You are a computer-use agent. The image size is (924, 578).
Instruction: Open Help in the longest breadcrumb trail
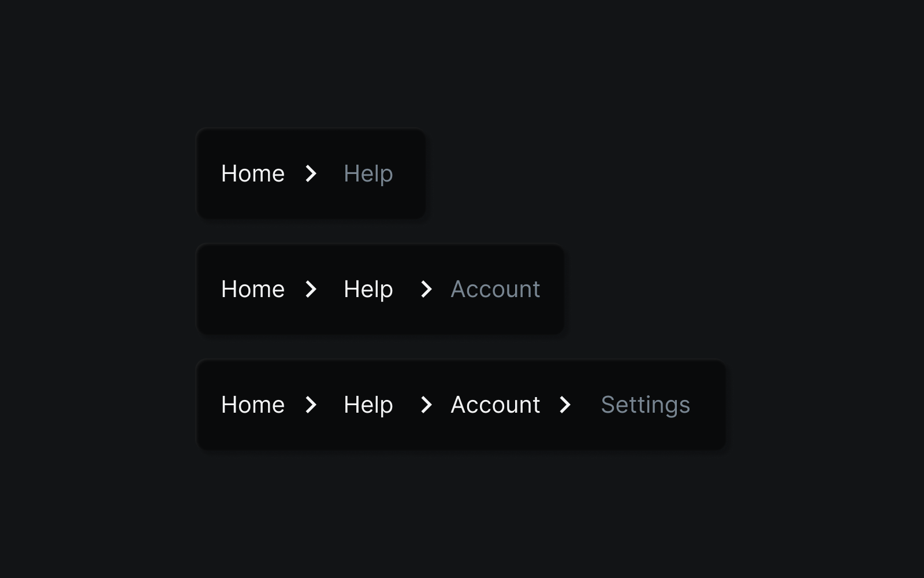coord(367,405)
